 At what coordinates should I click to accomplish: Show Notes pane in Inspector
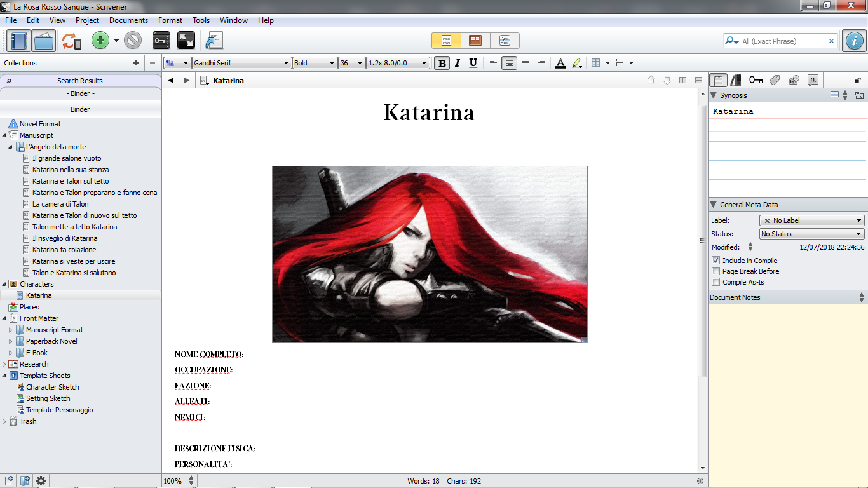718,80
